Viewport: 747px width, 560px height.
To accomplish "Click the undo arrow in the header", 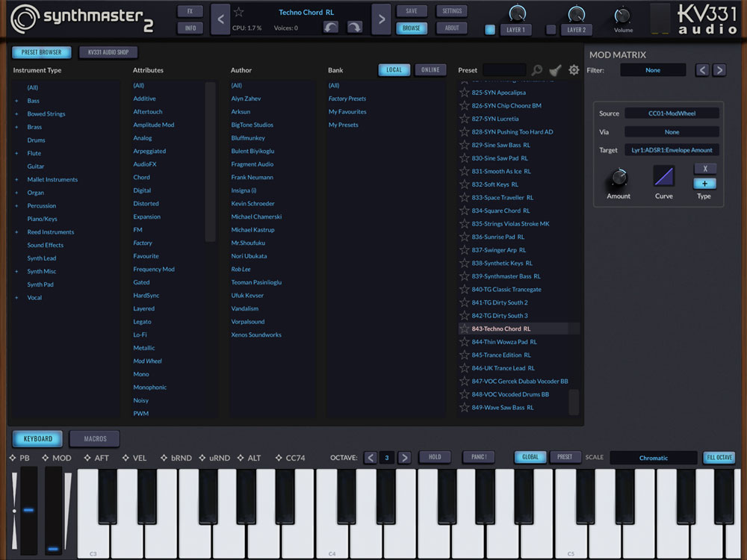I will coord(329,27).
